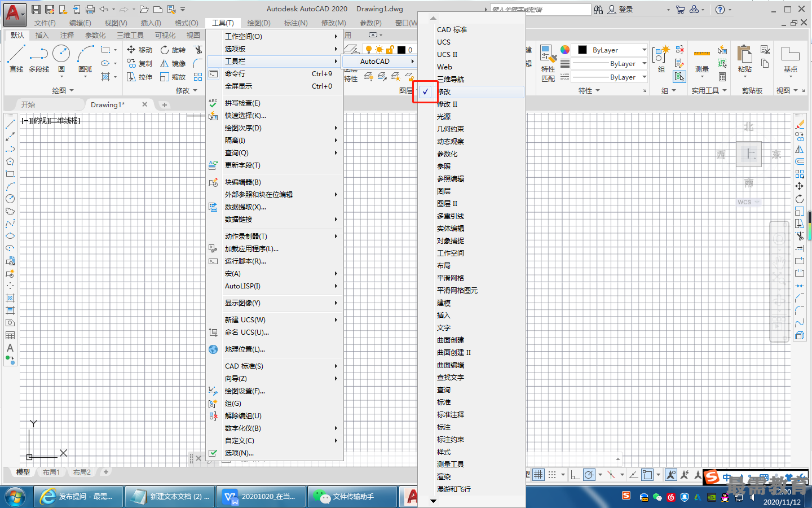This screenshot has width=812, height=508.
Task: Click the black layer color swatch
Action: 401,50
